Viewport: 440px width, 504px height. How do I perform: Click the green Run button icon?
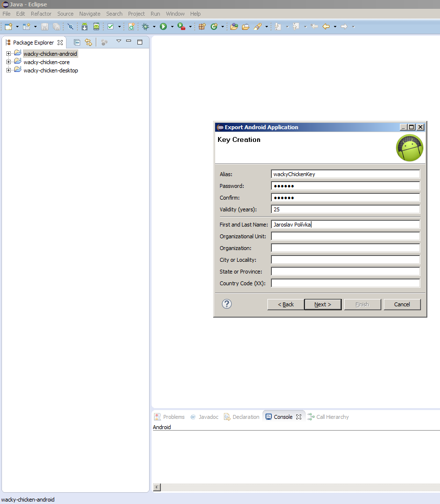point(163,27)
